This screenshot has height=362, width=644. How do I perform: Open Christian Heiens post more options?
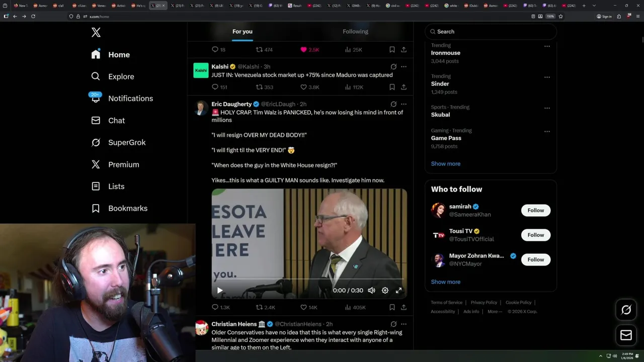tap(404, 324)
